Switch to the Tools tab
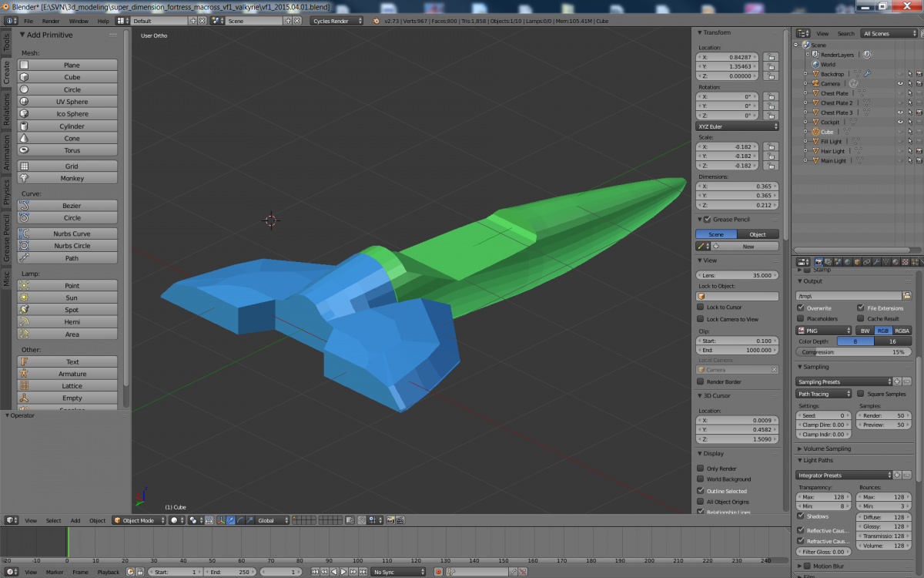 click(7, 42)
